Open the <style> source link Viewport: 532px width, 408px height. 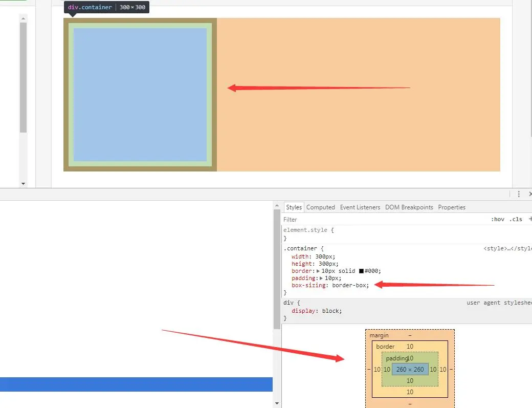(x=507, y=248)
